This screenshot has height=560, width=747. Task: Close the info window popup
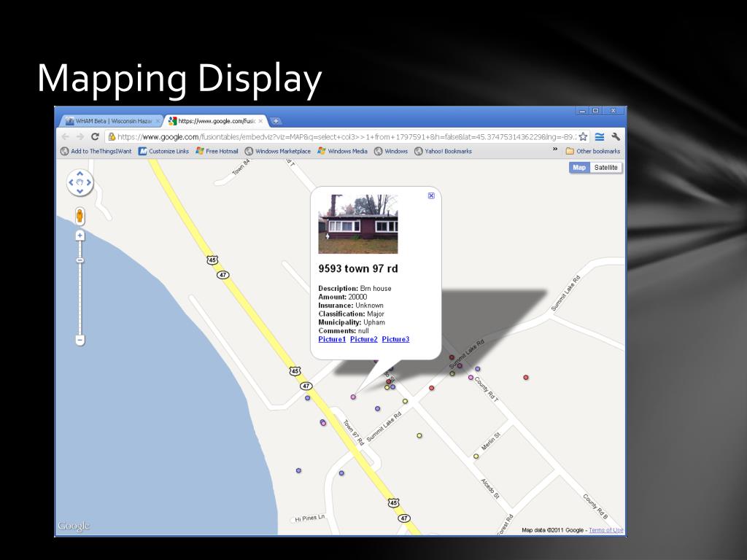(x=431, y=195)
